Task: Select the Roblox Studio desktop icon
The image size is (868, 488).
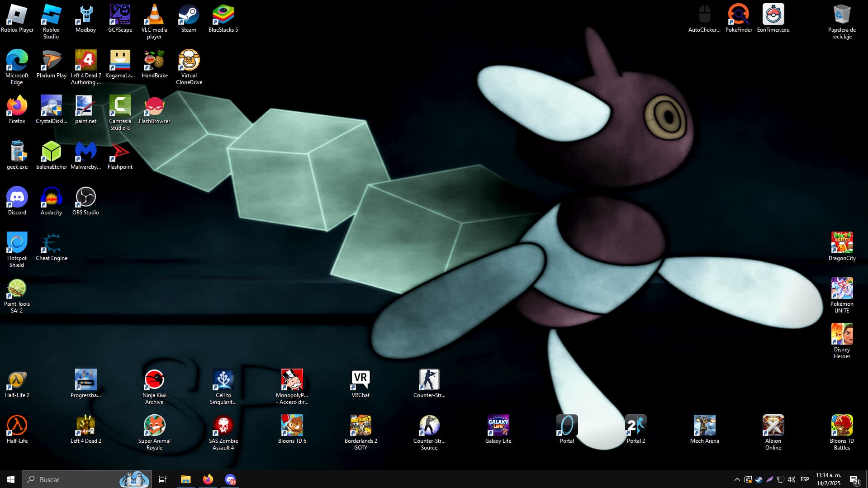Action: click(51, 21)
